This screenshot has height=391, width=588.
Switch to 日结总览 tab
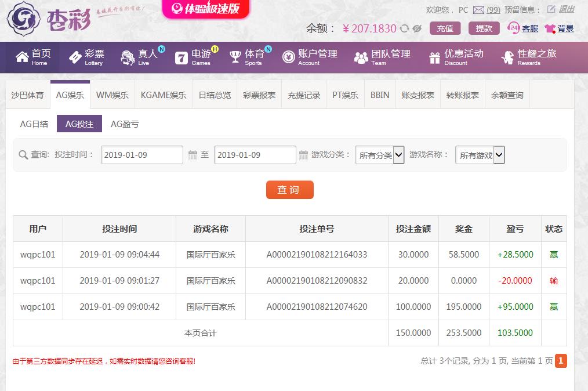[215, 95]
